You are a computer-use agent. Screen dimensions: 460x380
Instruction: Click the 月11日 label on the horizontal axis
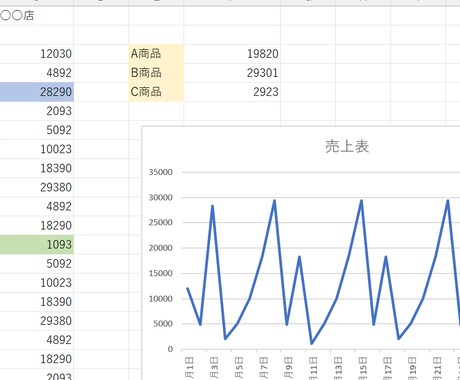pyautogui.click(x=313, y=368)
